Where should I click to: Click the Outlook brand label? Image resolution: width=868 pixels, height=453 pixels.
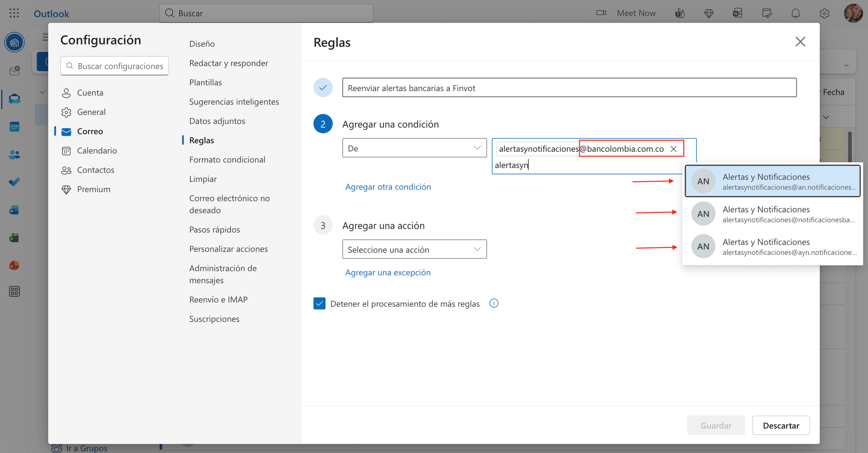(51, 14)
